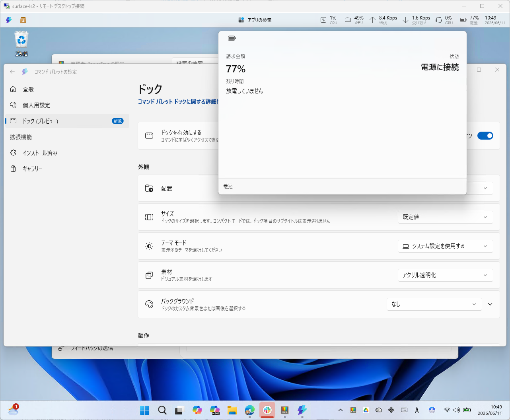
Task: Launch Microsoft 365 Copilot from taskbar
Action: 215,410
